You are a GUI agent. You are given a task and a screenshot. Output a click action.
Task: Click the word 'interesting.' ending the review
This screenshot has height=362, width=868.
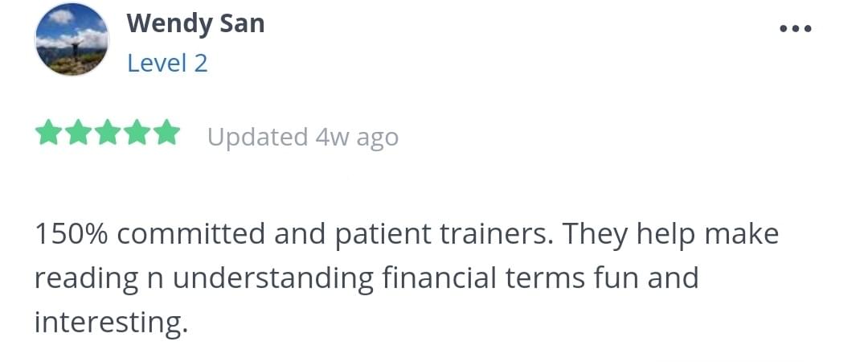[x=110, y=323]
